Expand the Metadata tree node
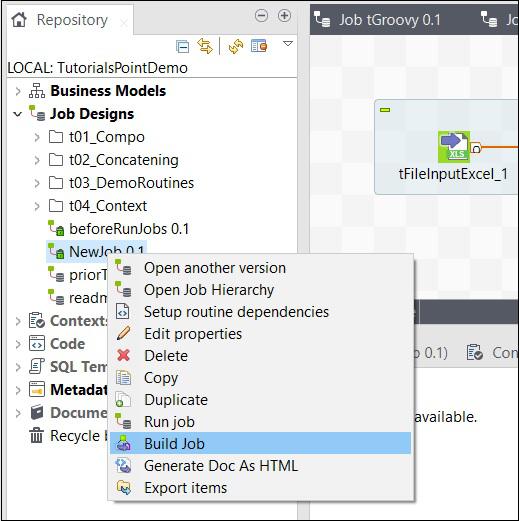519x521 pixels. tap(18, 390)
